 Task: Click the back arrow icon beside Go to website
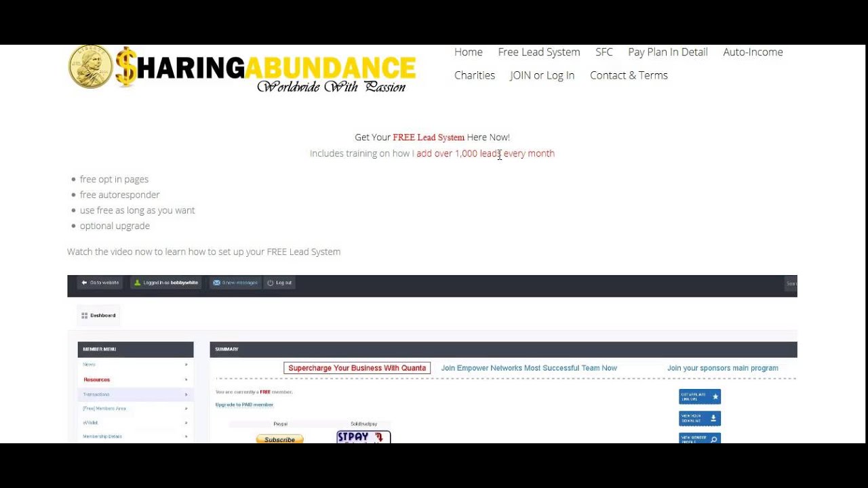84,283
